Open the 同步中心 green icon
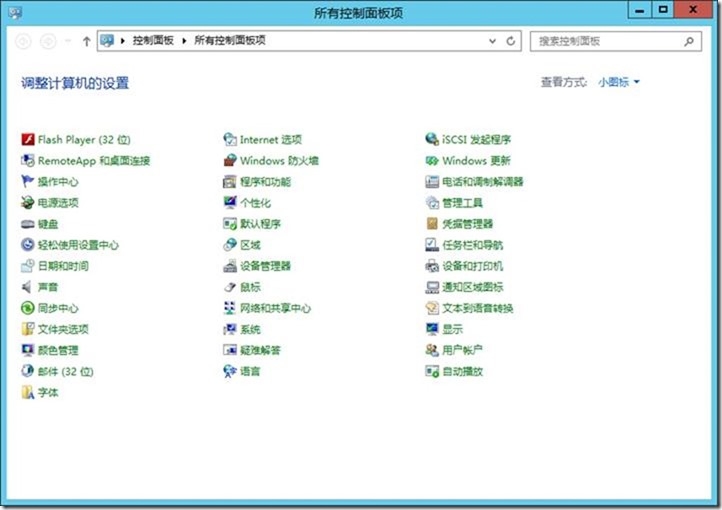Image resolution: width=722 pixels, height=510 pixels. click(x=28, y=308)
